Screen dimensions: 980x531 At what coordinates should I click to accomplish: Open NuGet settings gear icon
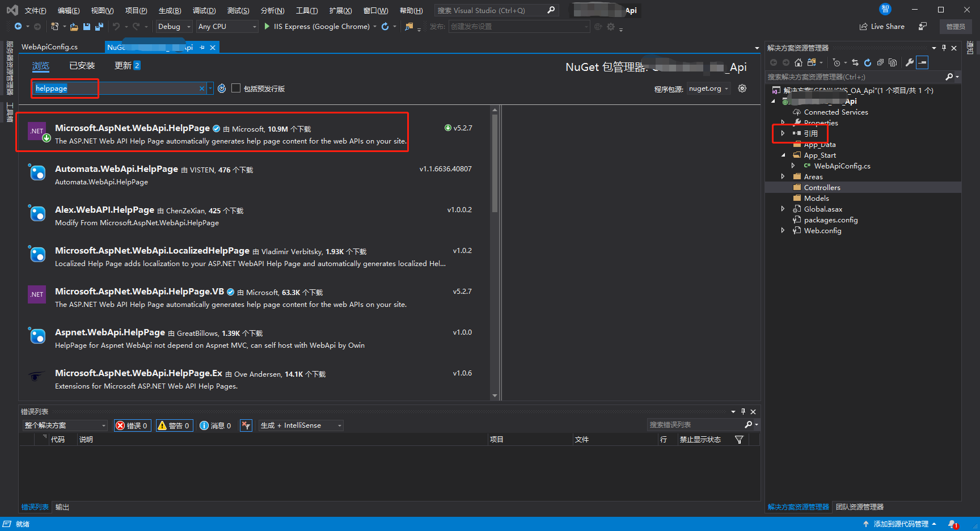(742, 88)
